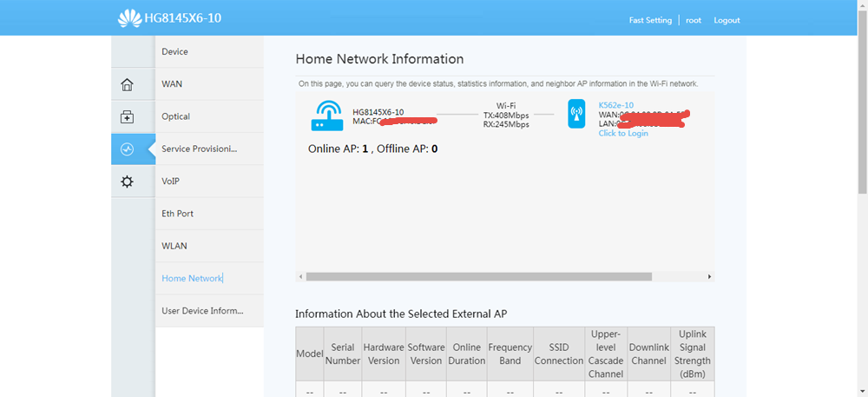Click the root user link
Image resolution: width=868 pixels, height=397 pixels.
pos(694,20)
